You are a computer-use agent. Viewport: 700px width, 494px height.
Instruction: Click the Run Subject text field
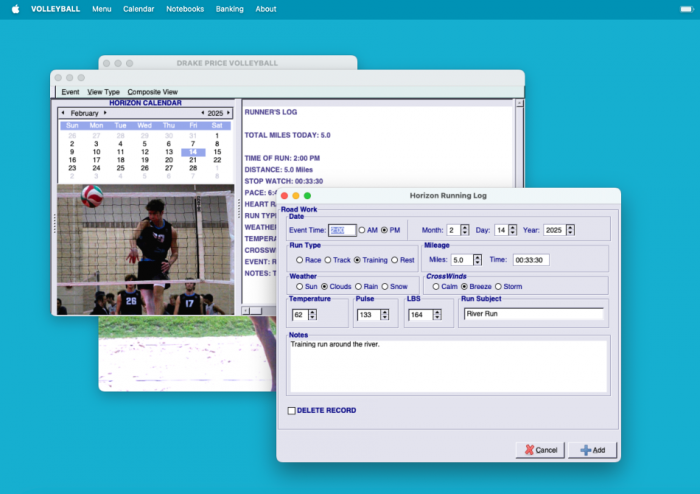533,314
